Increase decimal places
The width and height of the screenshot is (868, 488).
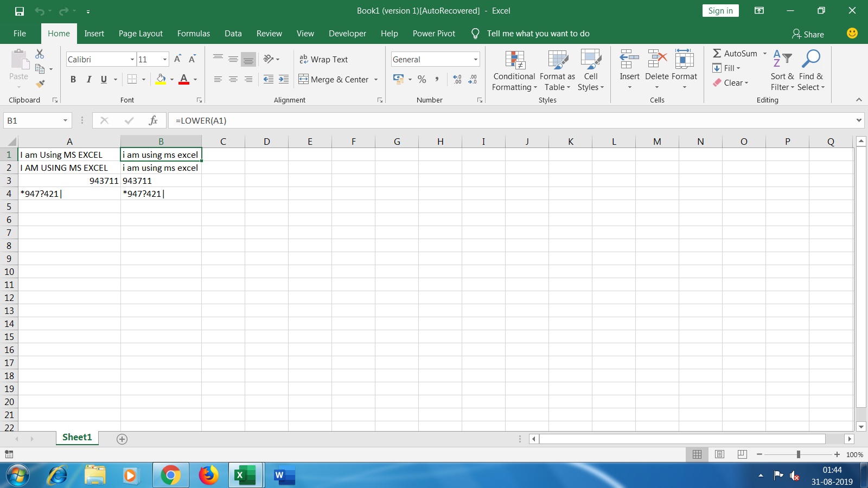pos(456,79)
